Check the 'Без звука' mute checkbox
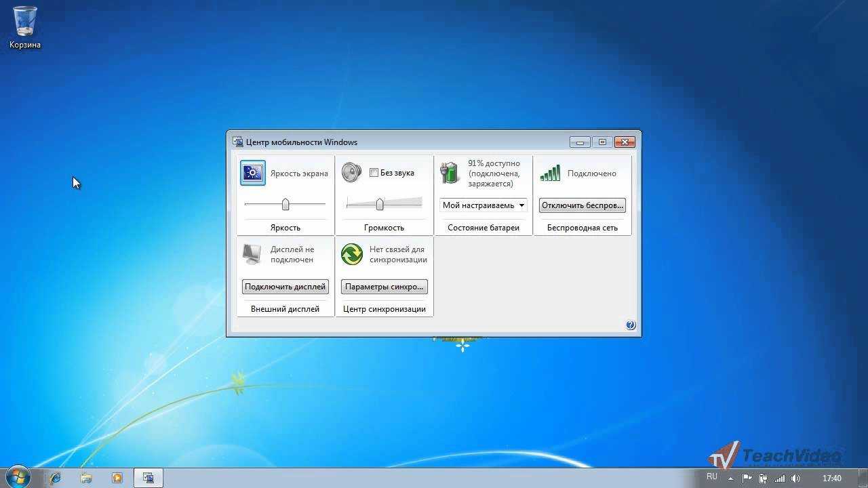Image resolution: width=868 pixels, height=488 pixels. coord(374,173)
